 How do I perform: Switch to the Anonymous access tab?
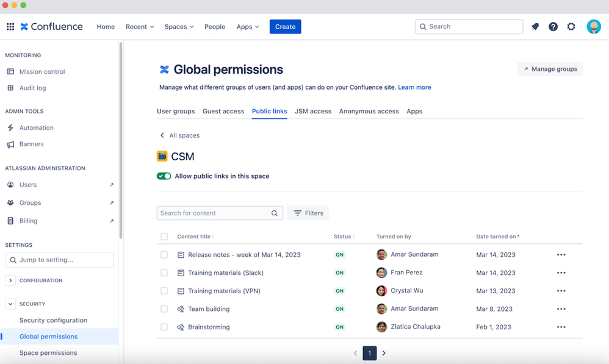click(369, 112)
